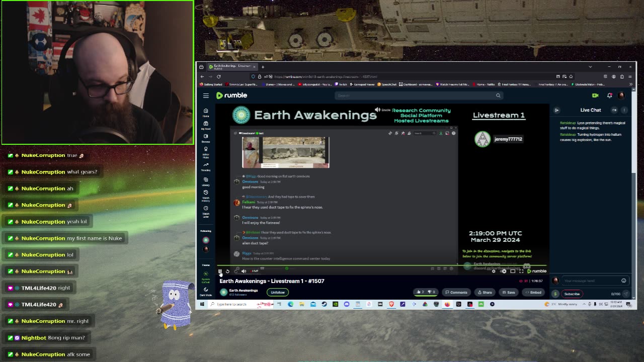
Task: Open the Windows Start menu
Action: (x=202, y=304)
